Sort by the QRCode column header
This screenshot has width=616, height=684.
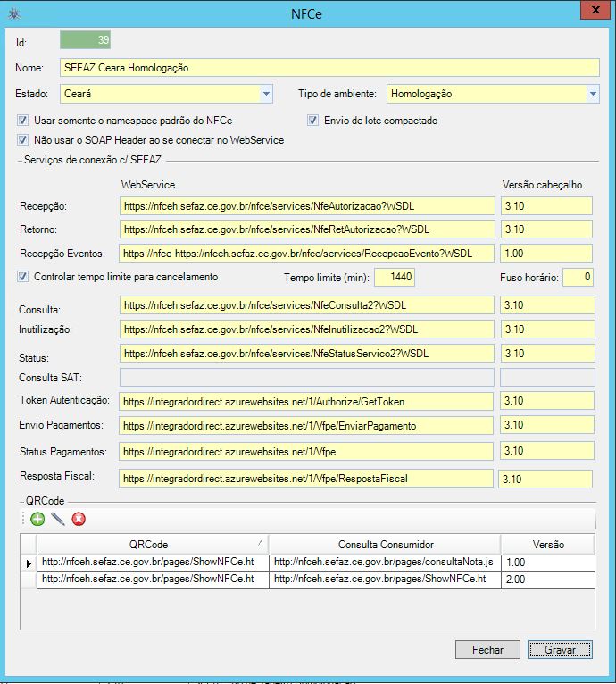point(152,545)
